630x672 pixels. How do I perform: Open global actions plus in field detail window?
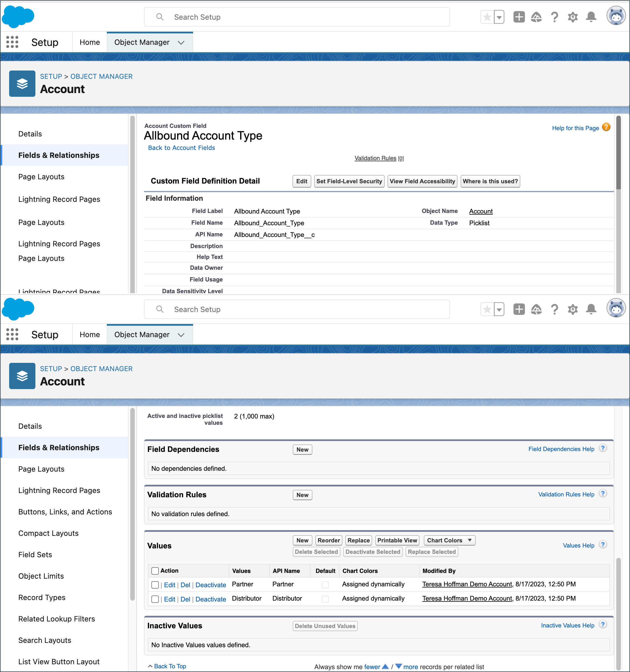[x=519, y=17]
